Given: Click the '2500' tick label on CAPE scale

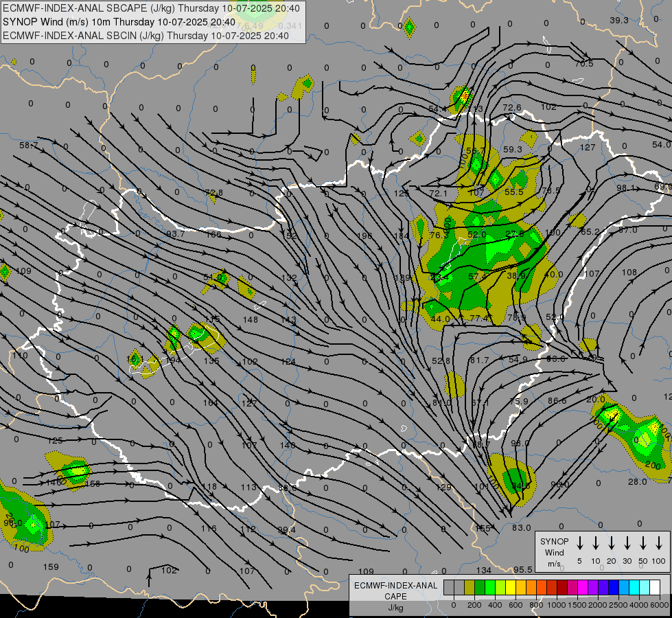Looking at the screenshot, I should 618,605.
